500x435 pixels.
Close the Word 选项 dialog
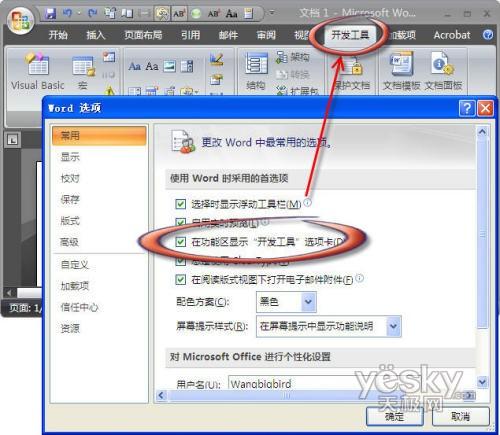tap(485, 108)
